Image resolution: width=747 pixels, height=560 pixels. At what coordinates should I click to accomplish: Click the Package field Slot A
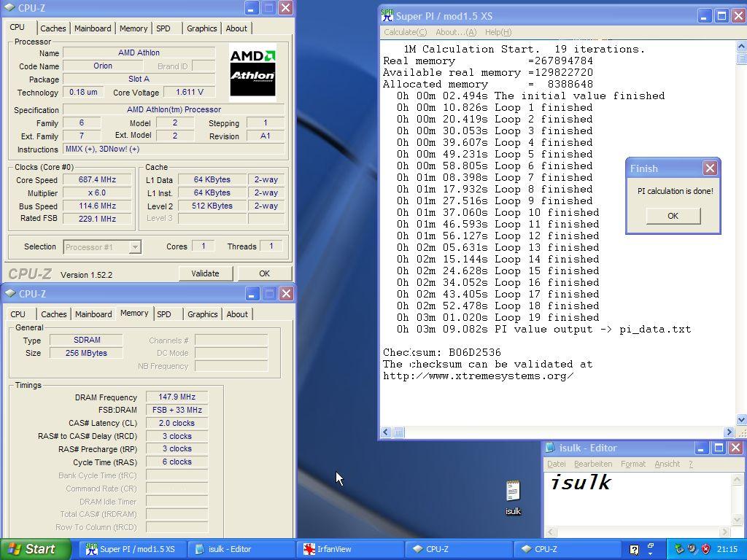coord(139,79)
